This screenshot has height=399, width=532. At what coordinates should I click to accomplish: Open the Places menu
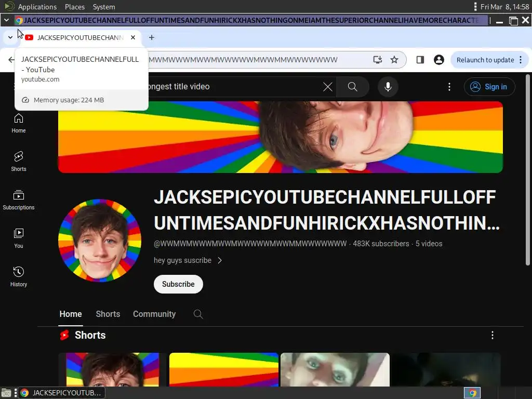75,7
